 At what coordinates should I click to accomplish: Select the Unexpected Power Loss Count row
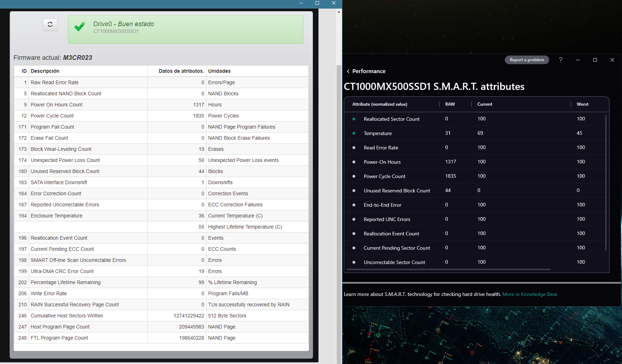point(161,160)
